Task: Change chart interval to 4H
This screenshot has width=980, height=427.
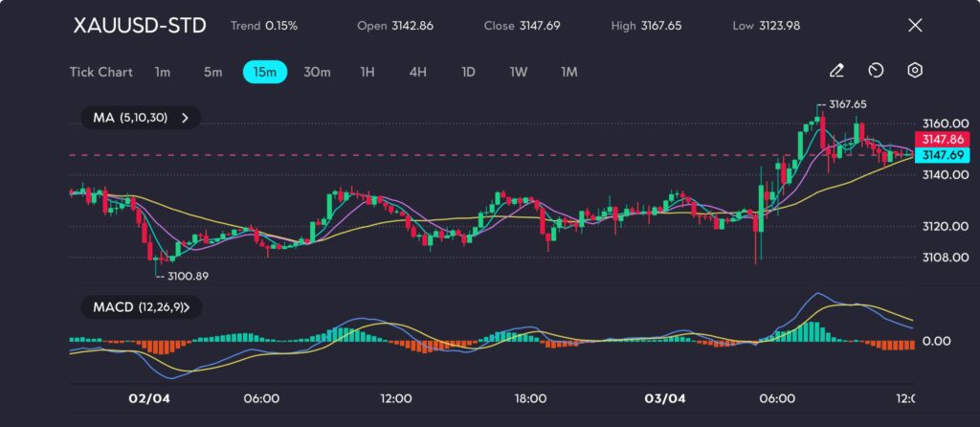Action: click(x=417, y=72)
